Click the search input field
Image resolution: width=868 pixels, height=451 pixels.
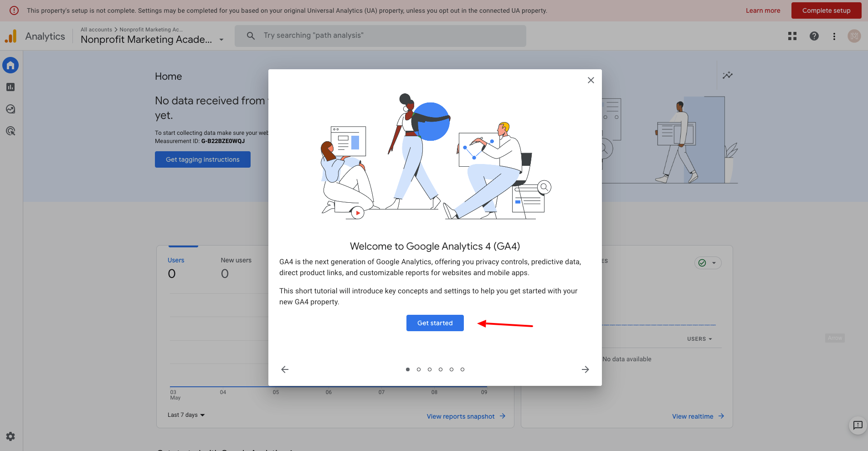(380, 36)
